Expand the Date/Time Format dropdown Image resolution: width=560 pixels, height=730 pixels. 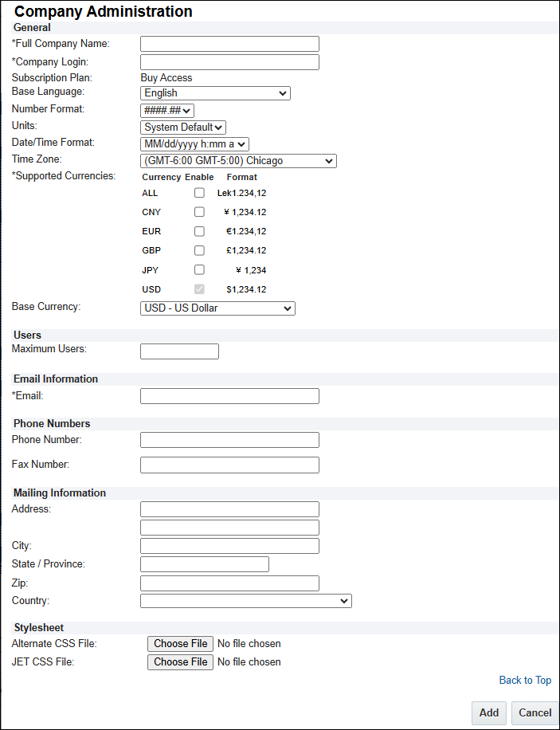pyautogui.click(x=194, y=144)
